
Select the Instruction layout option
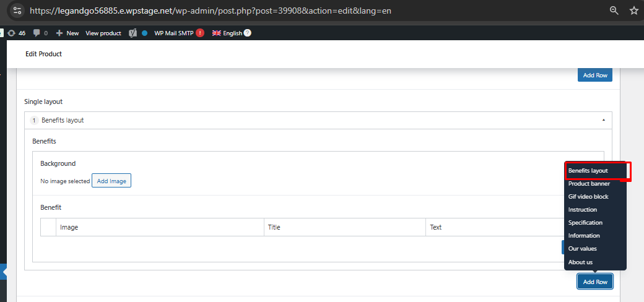pyautogui.click(x=582, y=210)
